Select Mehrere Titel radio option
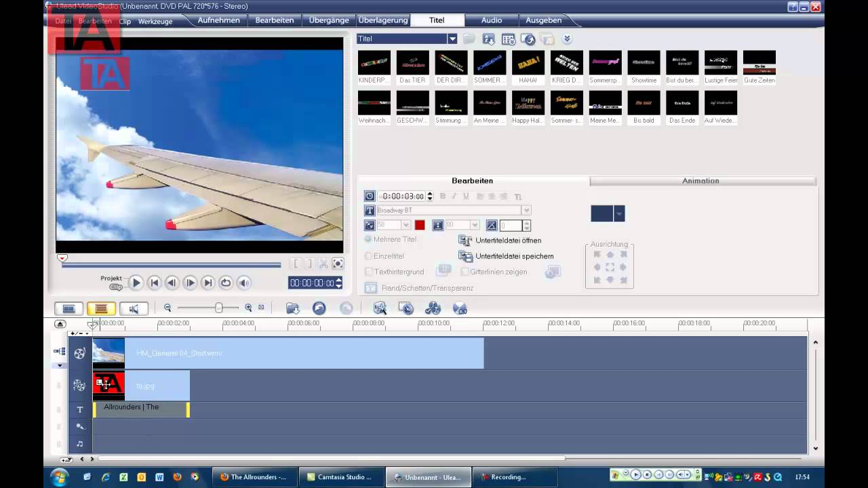 point(391,239)
